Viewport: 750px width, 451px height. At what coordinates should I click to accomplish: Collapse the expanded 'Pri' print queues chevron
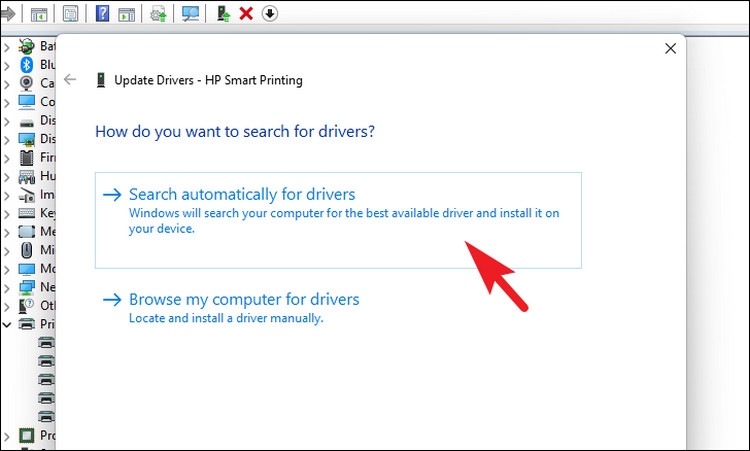[x=7, y=325]
